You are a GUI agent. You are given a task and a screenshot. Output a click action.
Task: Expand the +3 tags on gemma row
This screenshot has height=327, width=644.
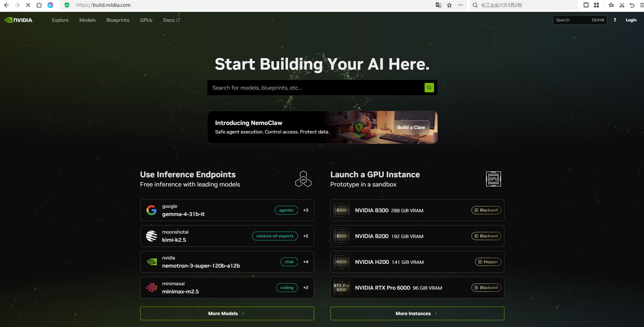pos(306,210)
